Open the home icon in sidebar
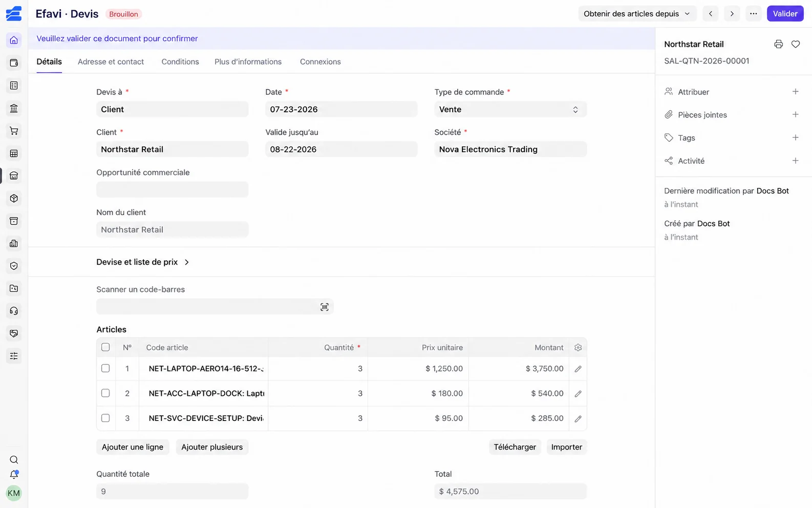The height and width of the screenshot is (508, 812). 14,40
